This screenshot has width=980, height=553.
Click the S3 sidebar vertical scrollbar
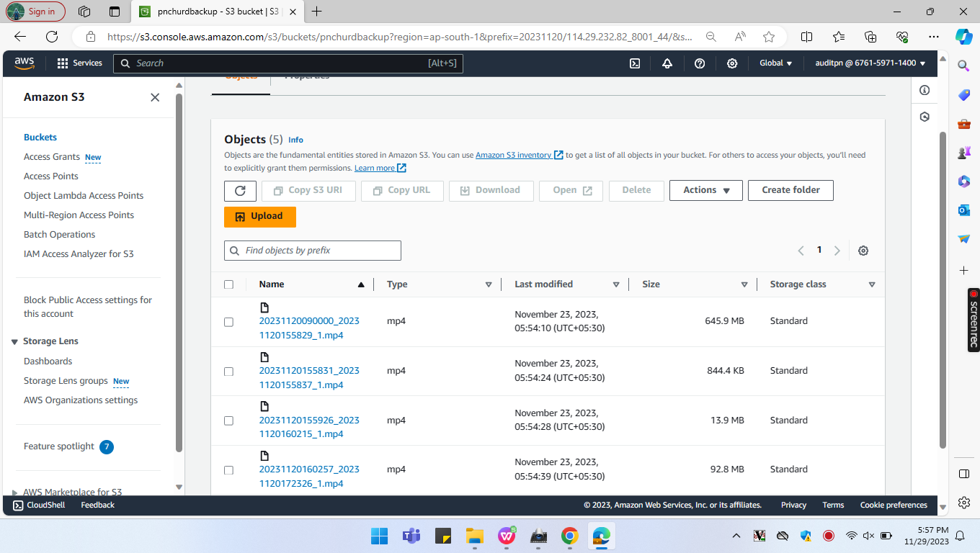coord(179,274)
